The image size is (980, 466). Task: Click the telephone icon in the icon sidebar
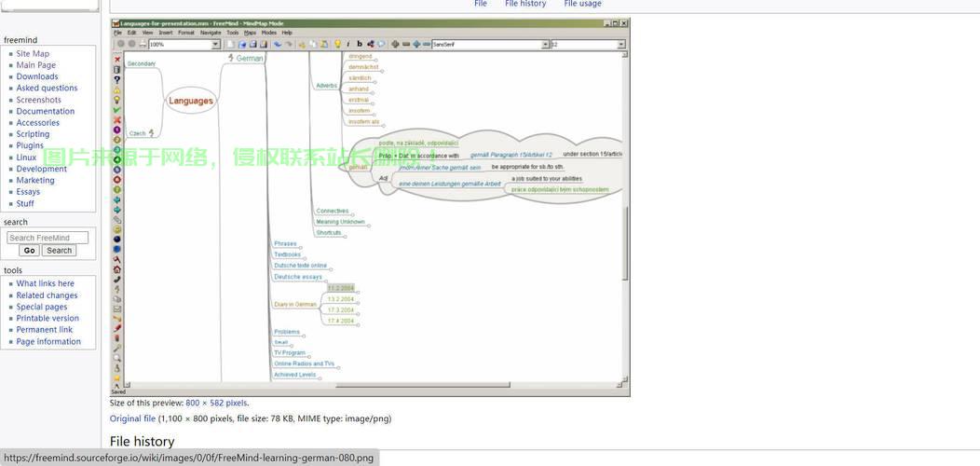116,280
